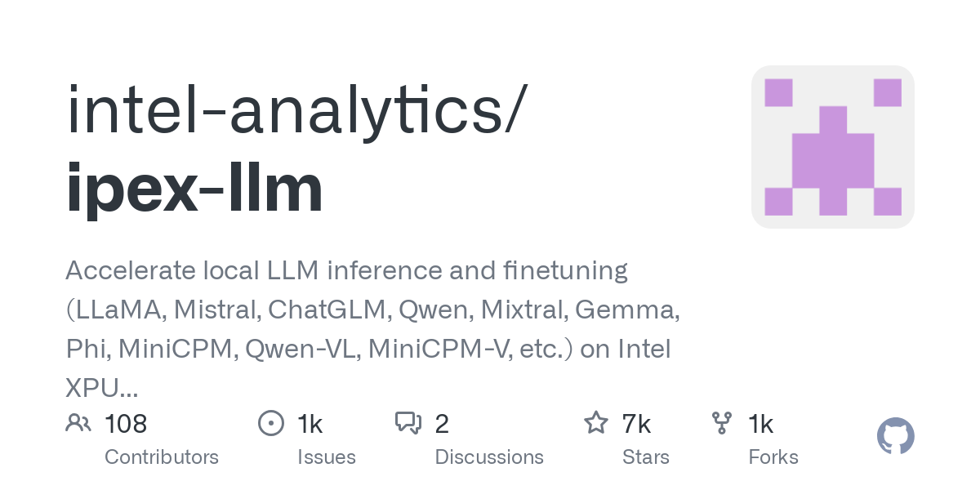980x490 pixels.
Task: Click the purple pixel identicon avatar
Action: tap(832, 147)
